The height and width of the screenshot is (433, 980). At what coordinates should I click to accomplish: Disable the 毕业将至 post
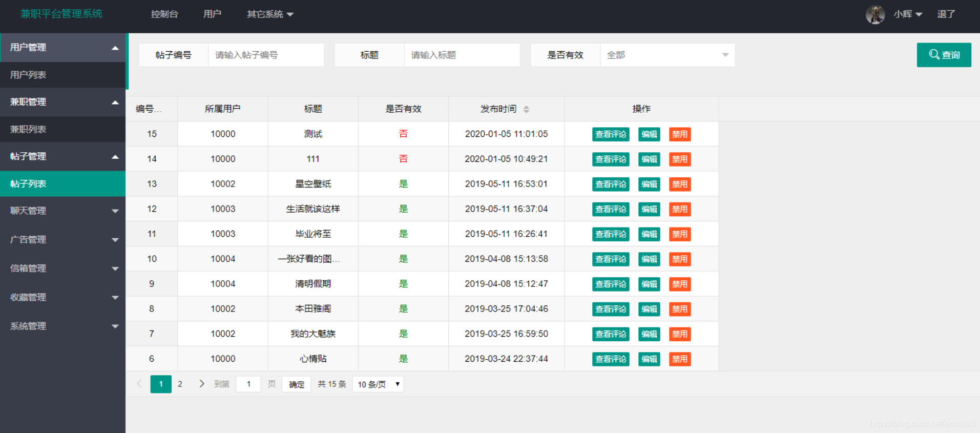pos(680,234)
